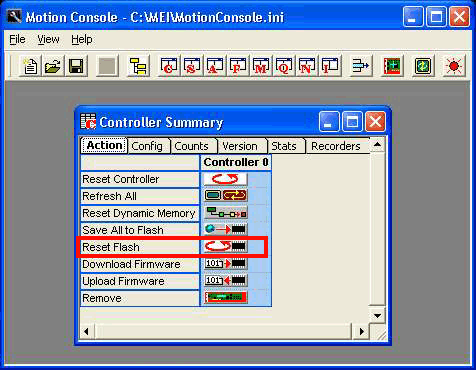The image size is (476, 370).
Task: Select the Reset Dynamic Memory row label
Action: pos(140,213)
